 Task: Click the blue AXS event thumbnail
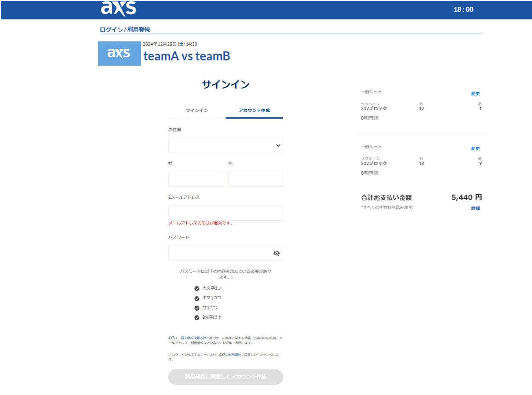(119, 54)
